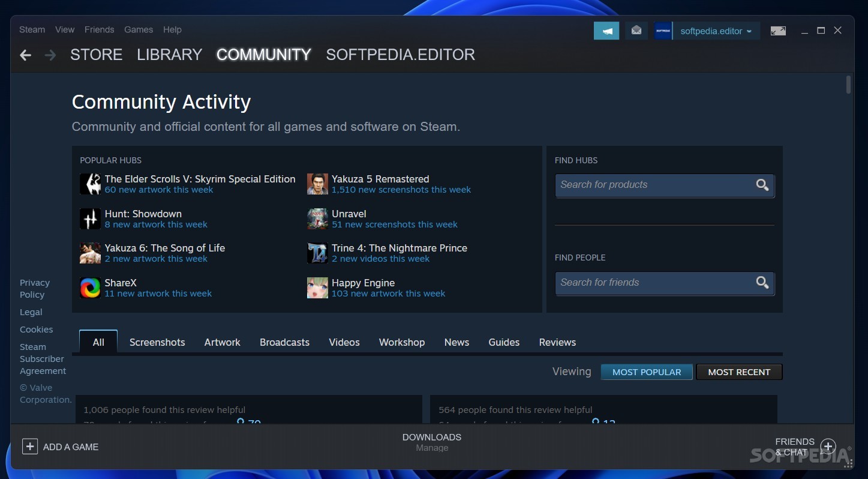
Task: Click the Happy Engine hub icon
Action: (318, 288)
